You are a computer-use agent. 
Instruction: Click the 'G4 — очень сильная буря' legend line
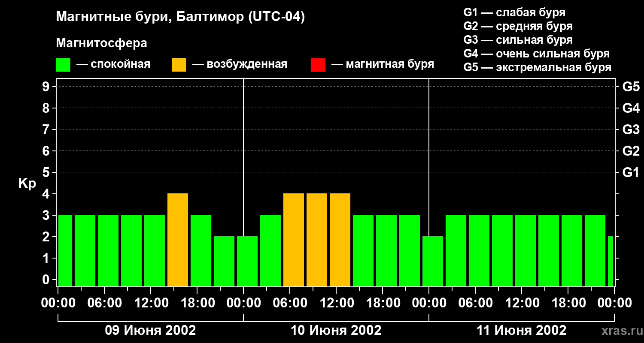[x=536, y=54]
